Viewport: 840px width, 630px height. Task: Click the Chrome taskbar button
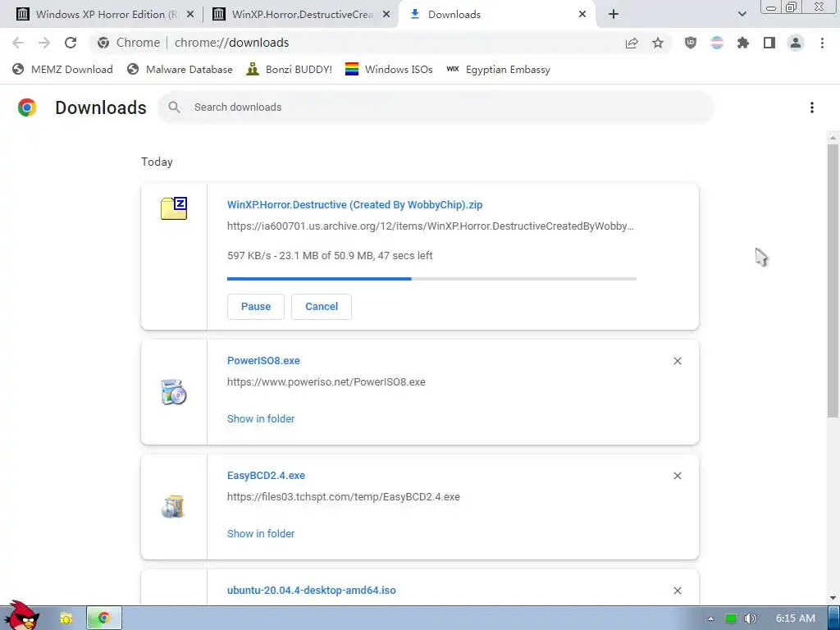click(x=104, y=619)
